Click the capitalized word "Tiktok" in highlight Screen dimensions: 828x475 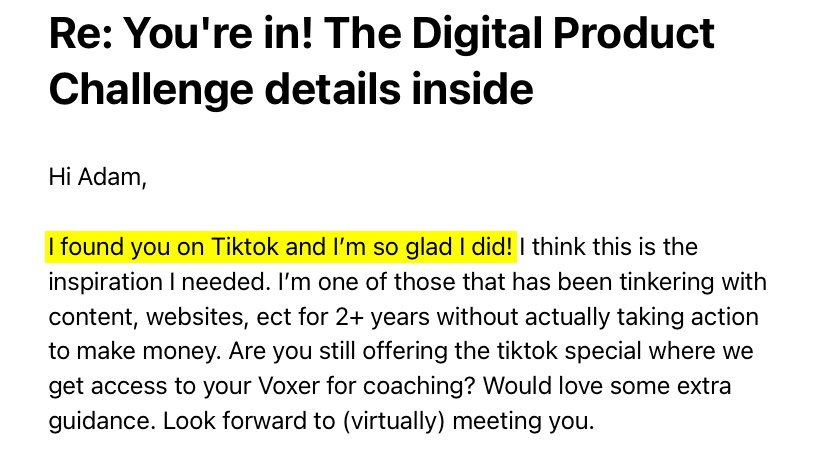click(244, 246)
